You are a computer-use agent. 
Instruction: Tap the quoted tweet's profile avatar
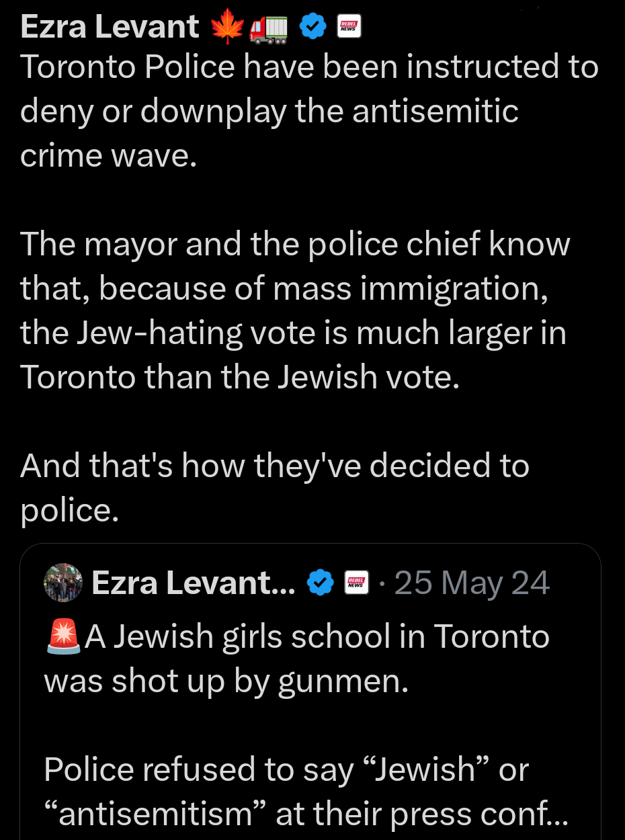pos(62,582)
